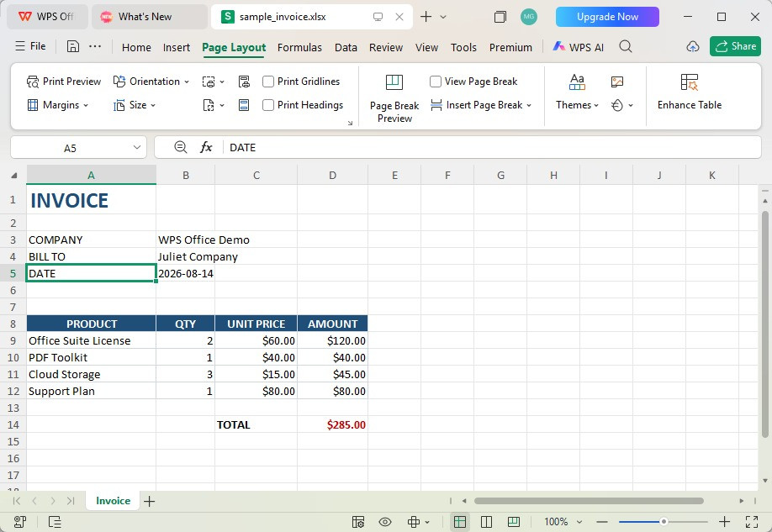
Task: Go to the last sheet navigation arrow
Action: click(71, 501)
